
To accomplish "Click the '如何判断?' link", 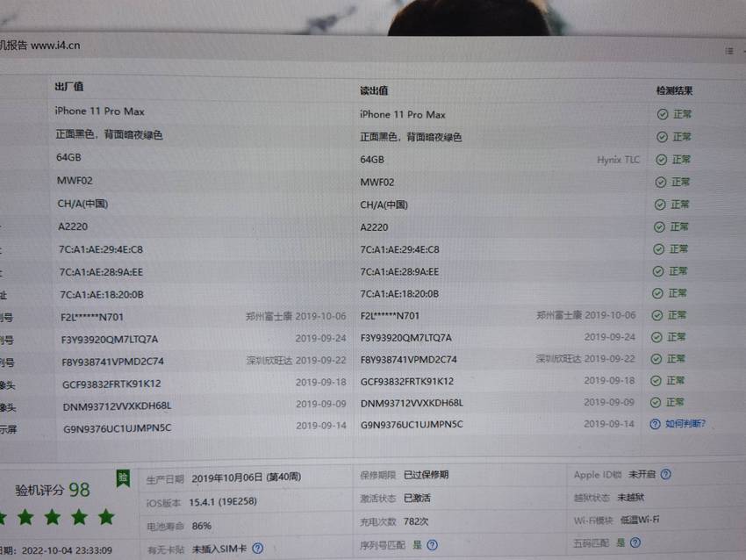I will pyautogui.click(x=685, y=423).
